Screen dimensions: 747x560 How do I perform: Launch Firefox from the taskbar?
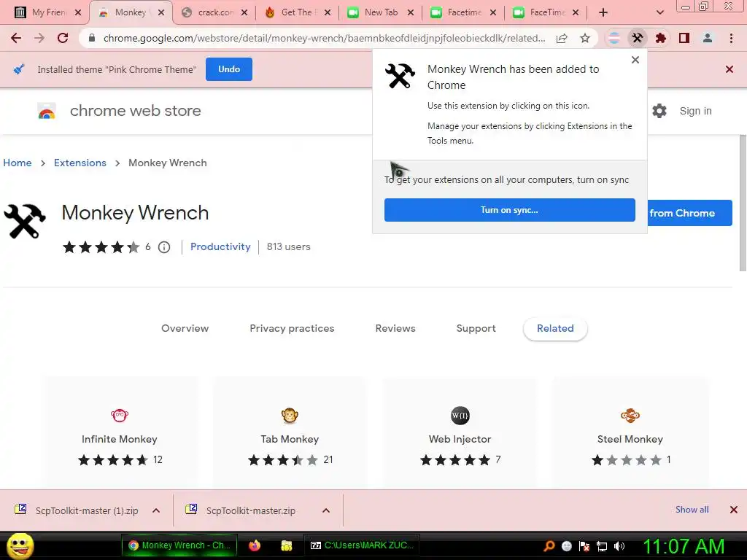coord(255,545)
